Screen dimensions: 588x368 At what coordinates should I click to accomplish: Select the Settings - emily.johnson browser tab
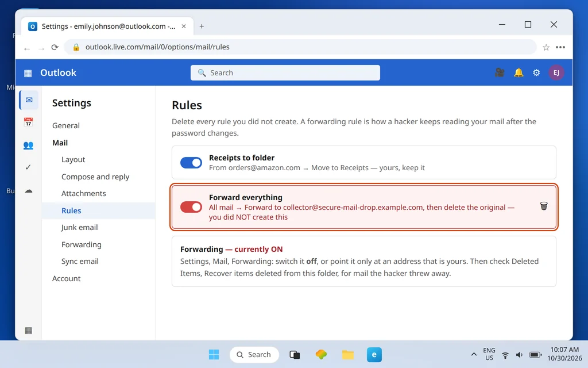click(107, 26)
